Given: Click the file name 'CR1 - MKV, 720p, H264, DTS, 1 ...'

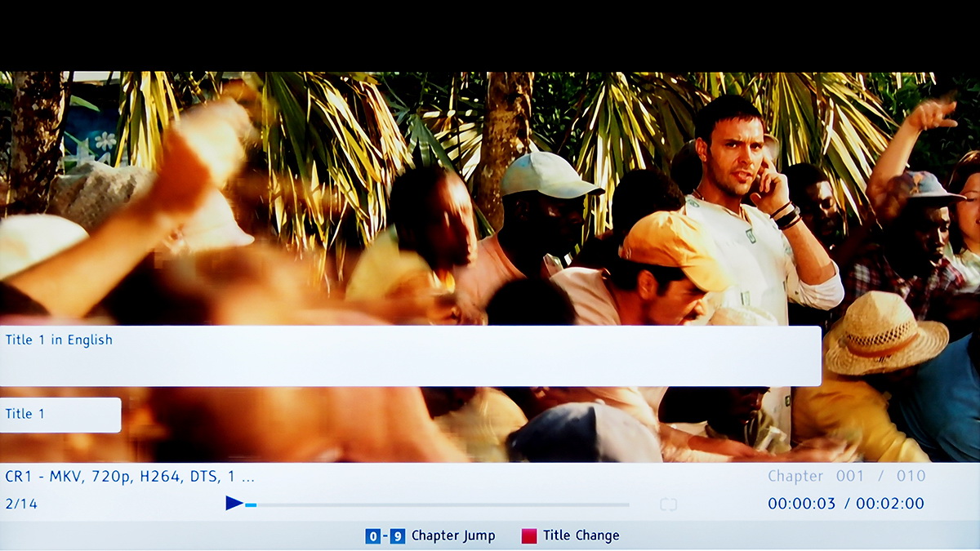Looking at the screenshot, I should pos(130,477).
